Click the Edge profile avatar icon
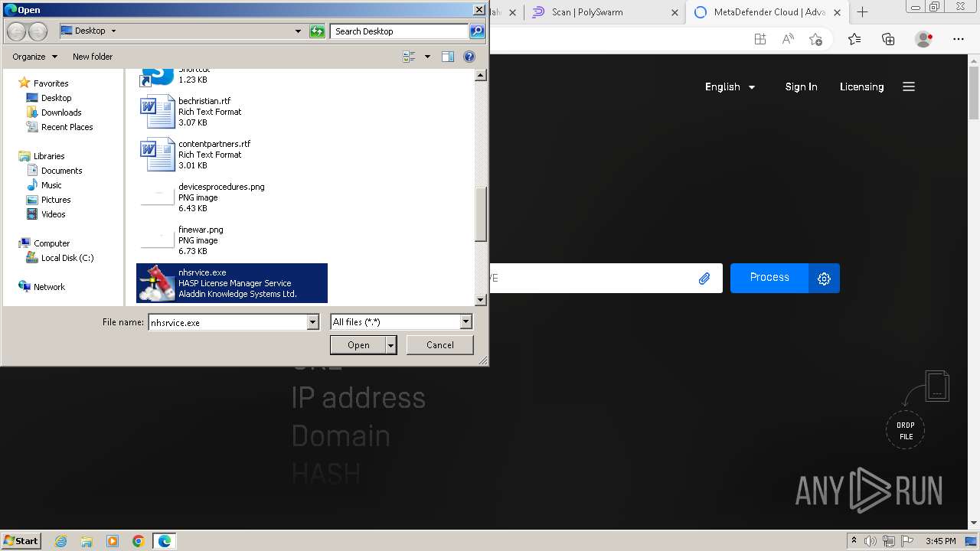This screenshot has height=551, width=980. (924, 39)
